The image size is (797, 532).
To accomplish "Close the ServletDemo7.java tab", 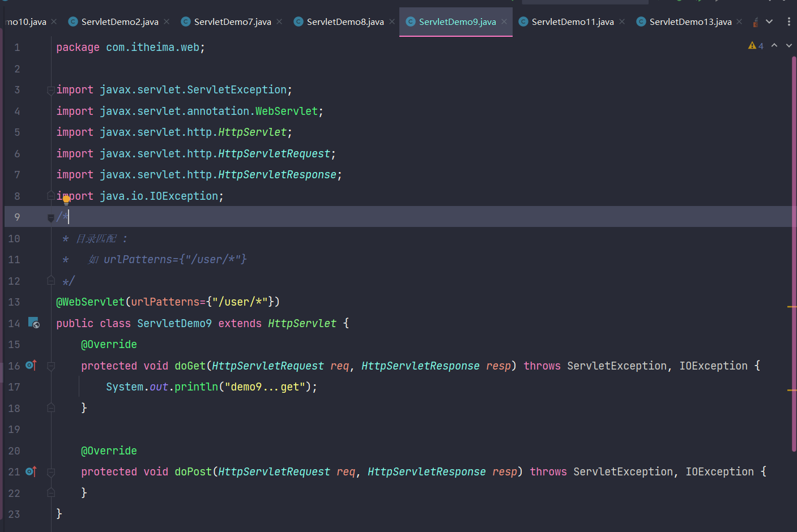I will (x=279, y=22).
